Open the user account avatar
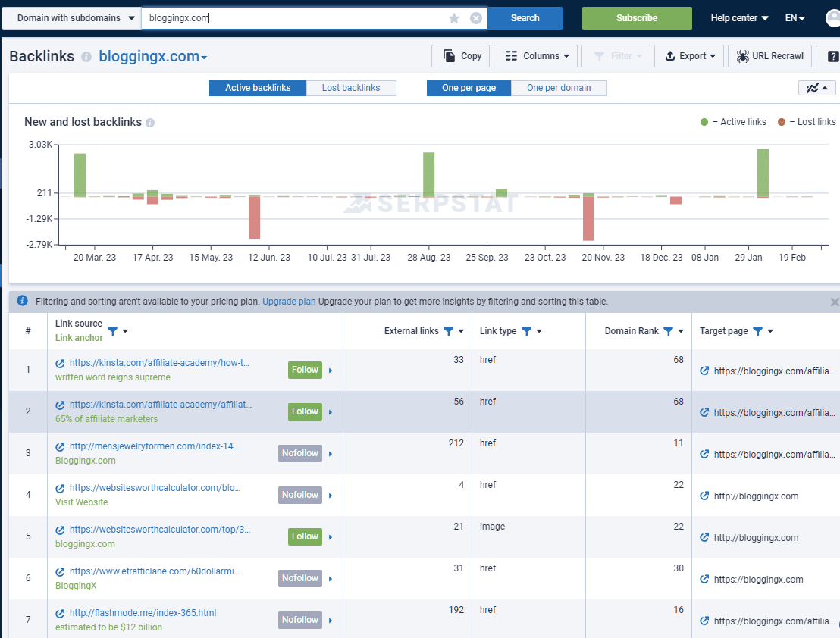The width and height of the screenshot is (840, 638). point(833,18)
